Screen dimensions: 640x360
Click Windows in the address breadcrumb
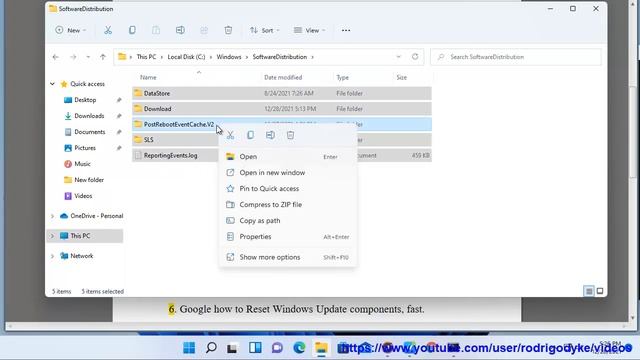[x=229, y=57]
